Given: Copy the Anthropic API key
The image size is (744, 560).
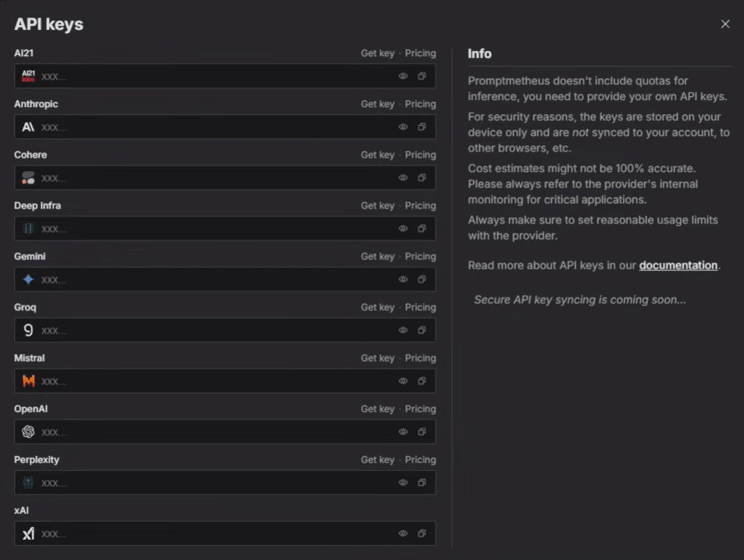Looking at the screenshot, I should 422,127.
